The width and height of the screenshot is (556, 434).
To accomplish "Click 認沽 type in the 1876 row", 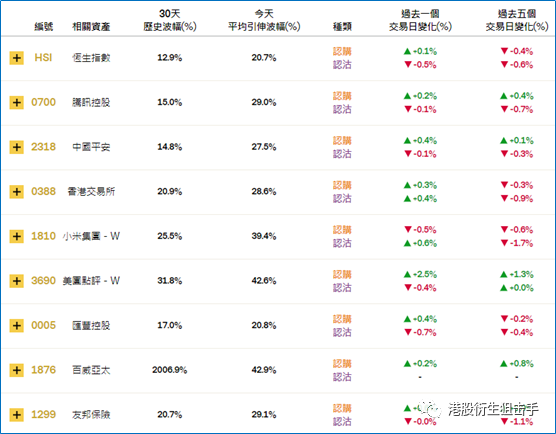I will (x=342, y=377).
